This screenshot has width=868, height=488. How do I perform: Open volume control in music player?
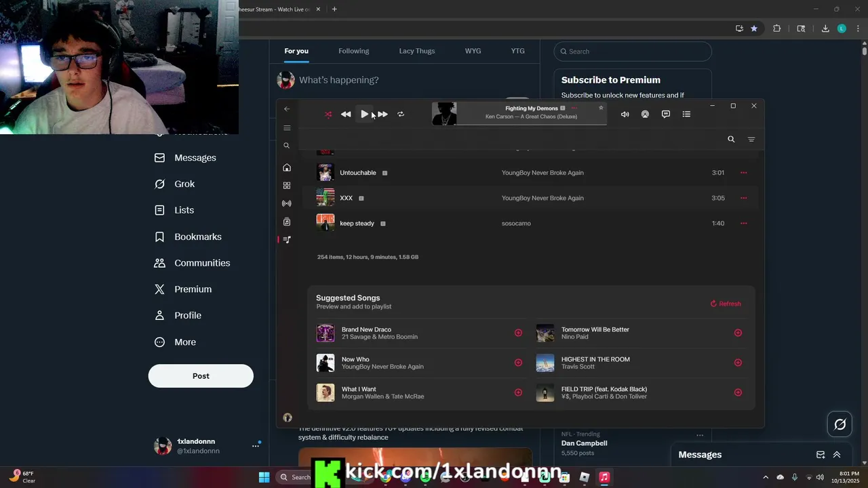coord(625,115)
